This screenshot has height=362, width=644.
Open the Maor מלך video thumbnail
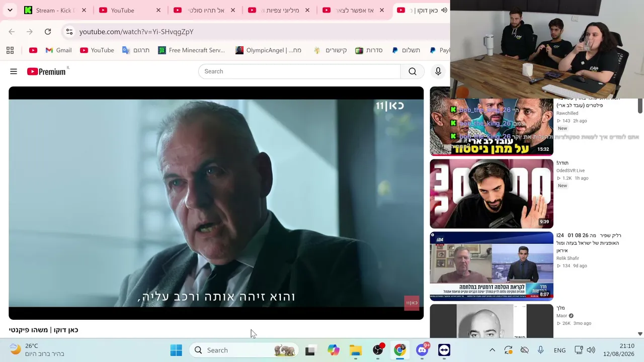(x=492, y=321)
